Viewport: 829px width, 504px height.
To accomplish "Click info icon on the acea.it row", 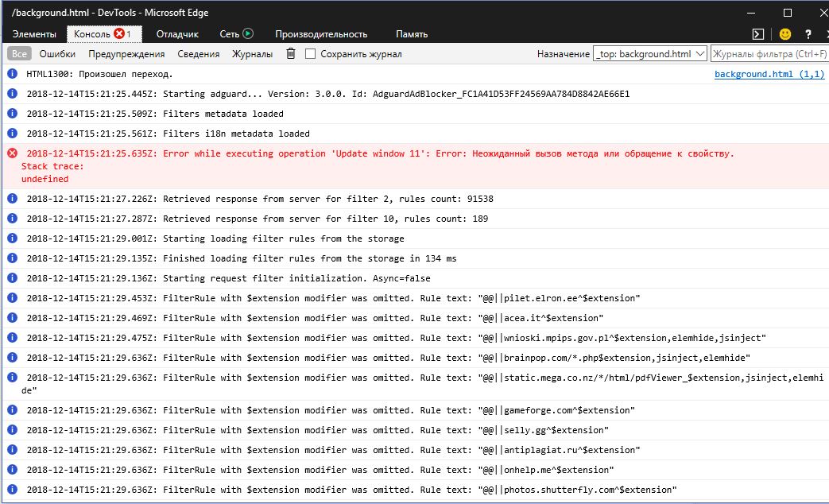I will coord(12,318).
